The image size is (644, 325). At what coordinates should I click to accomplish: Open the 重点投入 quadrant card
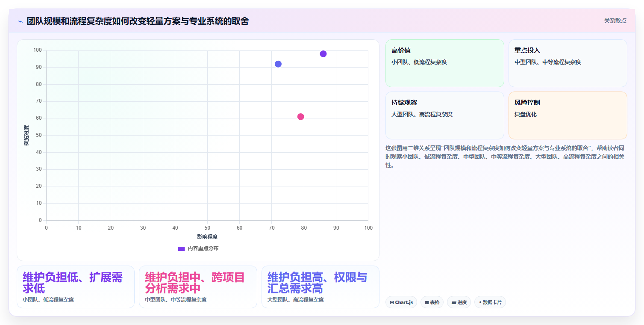click(568, 63)
